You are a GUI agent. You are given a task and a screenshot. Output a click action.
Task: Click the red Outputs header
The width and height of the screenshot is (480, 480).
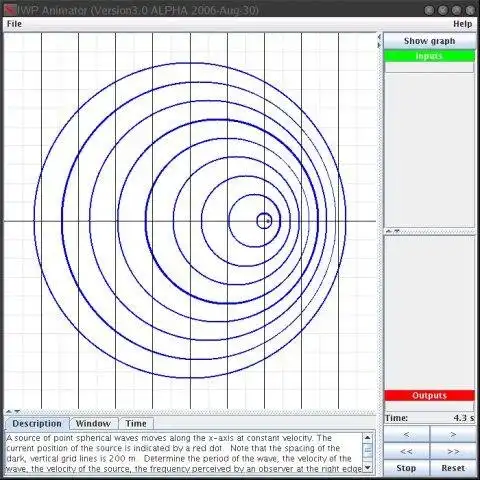coord(429,395)
